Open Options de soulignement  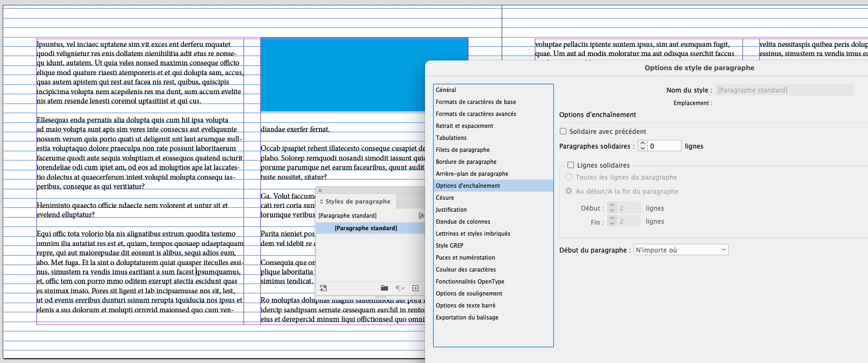(x=493, y=293)
